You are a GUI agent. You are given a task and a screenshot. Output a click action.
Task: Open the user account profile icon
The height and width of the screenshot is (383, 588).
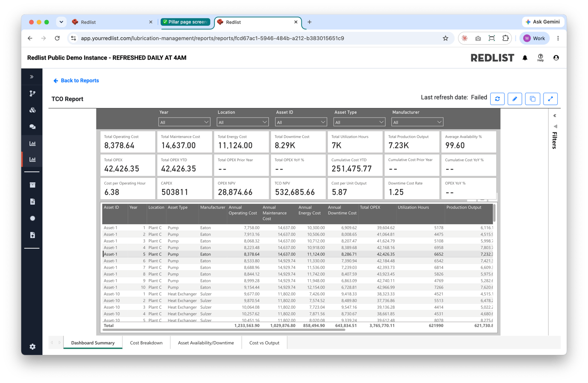point(556,58)
